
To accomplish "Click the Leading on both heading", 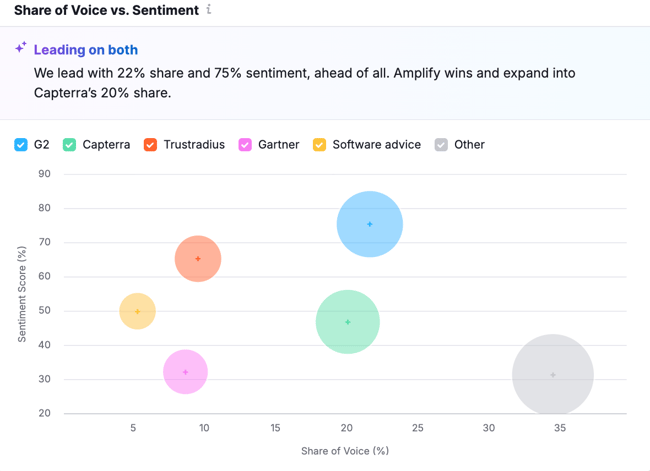I will (x=86, y=50).
